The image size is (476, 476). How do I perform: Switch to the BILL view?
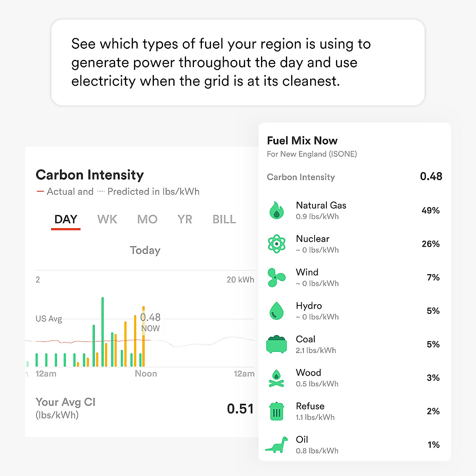tap(224, 219)
